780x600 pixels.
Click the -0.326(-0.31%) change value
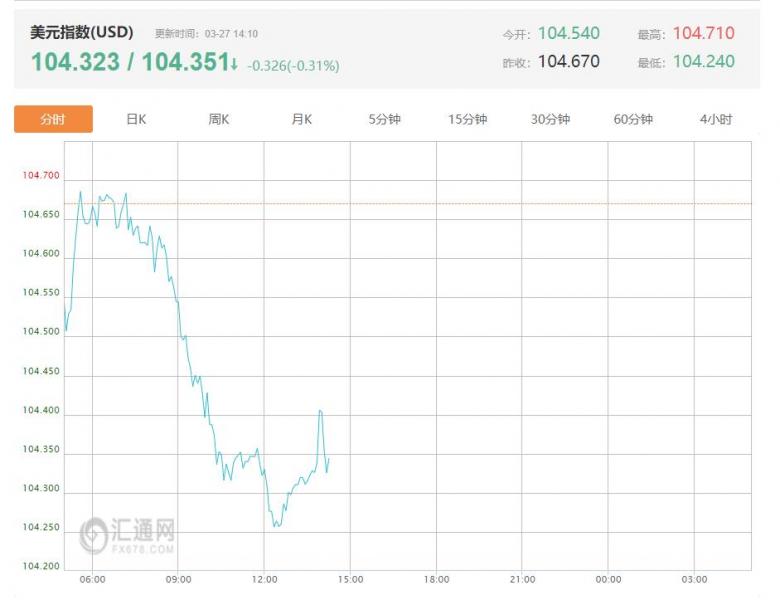point(294,66)
